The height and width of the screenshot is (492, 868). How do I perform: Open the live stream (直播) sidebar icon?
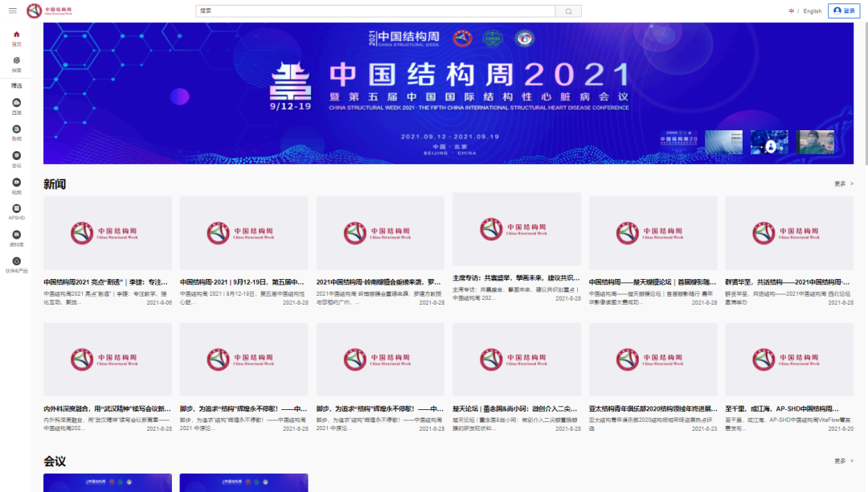[16, 103]
